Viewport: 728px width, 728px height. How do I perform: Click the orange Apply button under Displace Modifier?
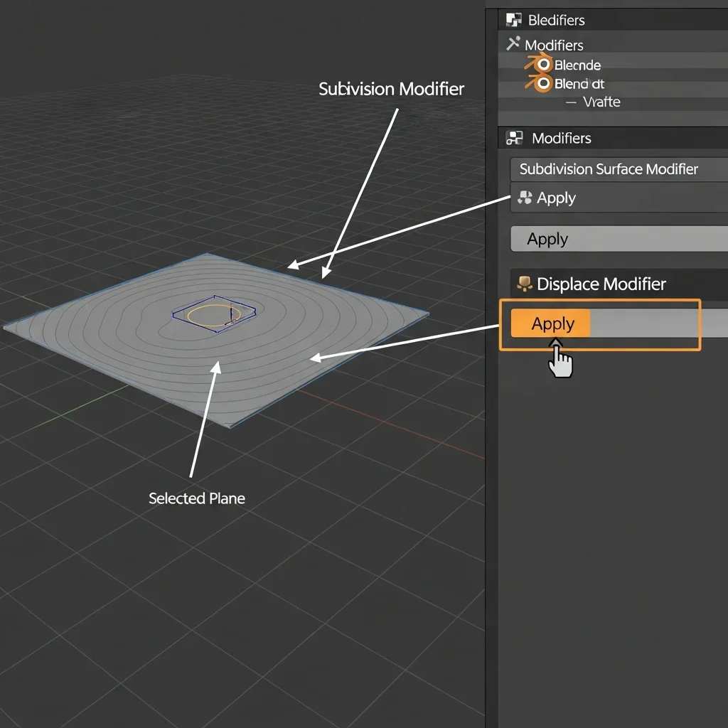point(550,323)
